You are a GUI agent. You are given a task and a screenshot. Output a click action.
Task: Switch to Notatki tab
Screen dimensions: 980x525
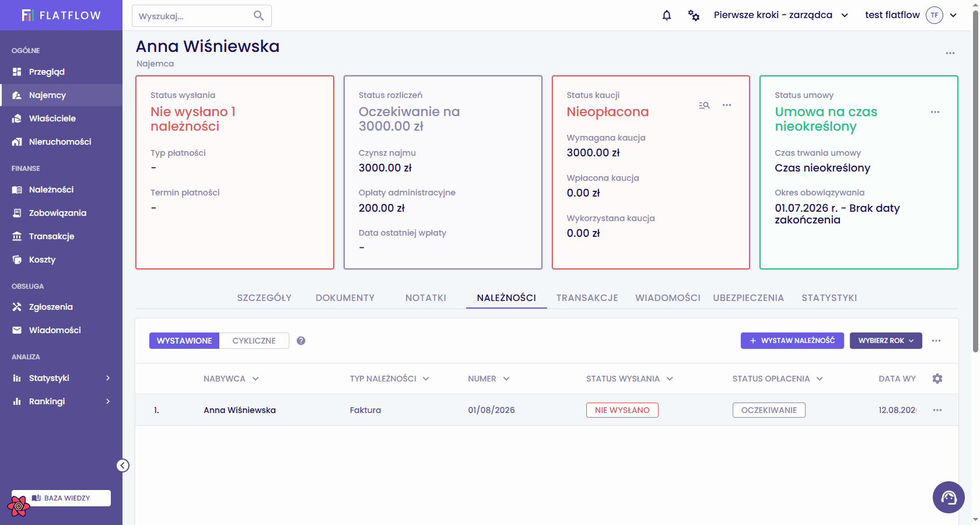coord(426,298)
